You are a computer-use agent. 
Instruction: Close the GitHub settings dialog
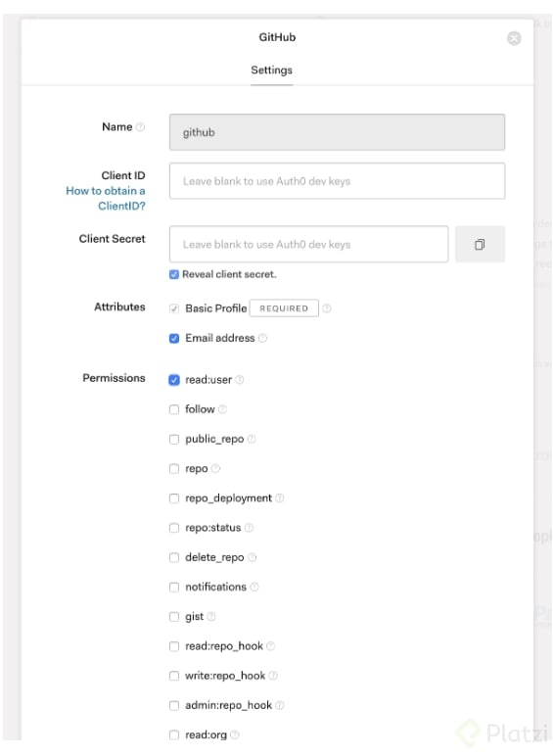(x=514, y=38)
